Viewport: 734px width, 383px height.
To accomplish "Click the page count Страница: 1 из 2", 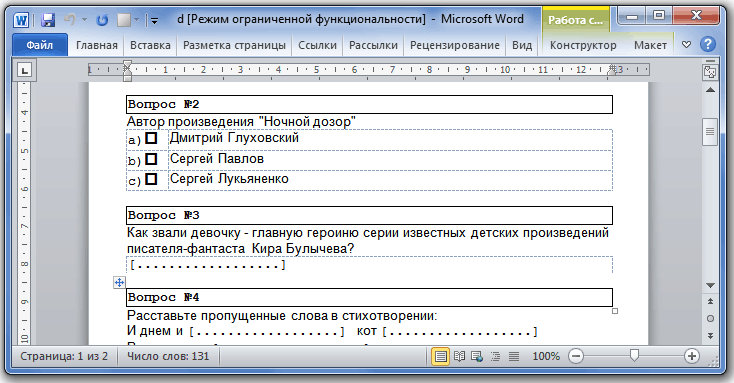I will coord(64,356).
